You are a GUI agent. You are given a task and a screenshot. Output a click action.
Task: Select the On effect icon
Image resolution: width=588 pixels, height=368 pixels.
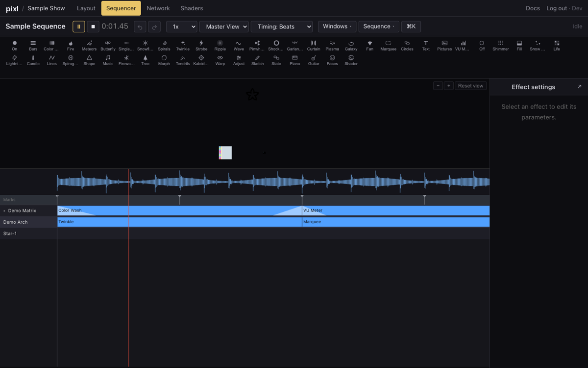tap(15, 46)
